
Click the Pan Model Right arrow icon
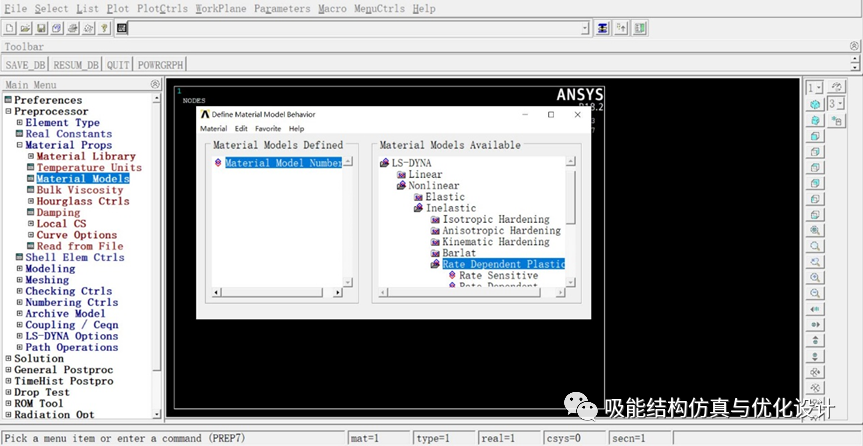pyautogui.click(x=815, y=325)
